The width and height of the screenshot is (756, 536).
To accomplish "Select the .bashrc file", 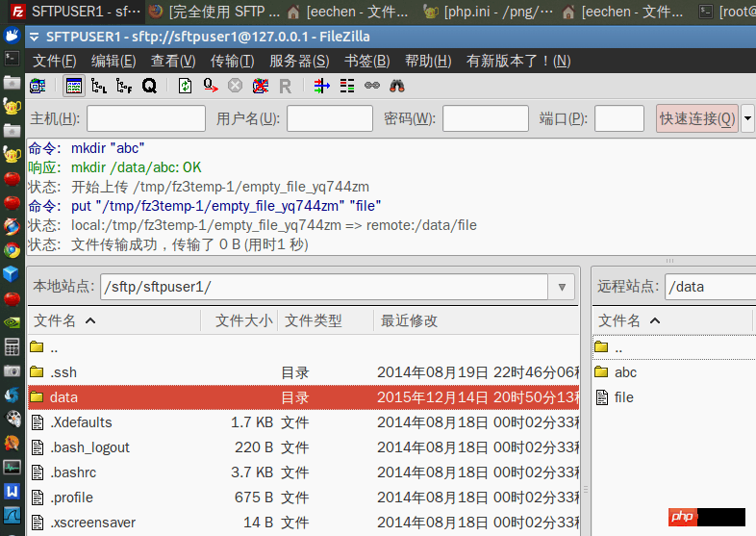I will coord(304,472).
